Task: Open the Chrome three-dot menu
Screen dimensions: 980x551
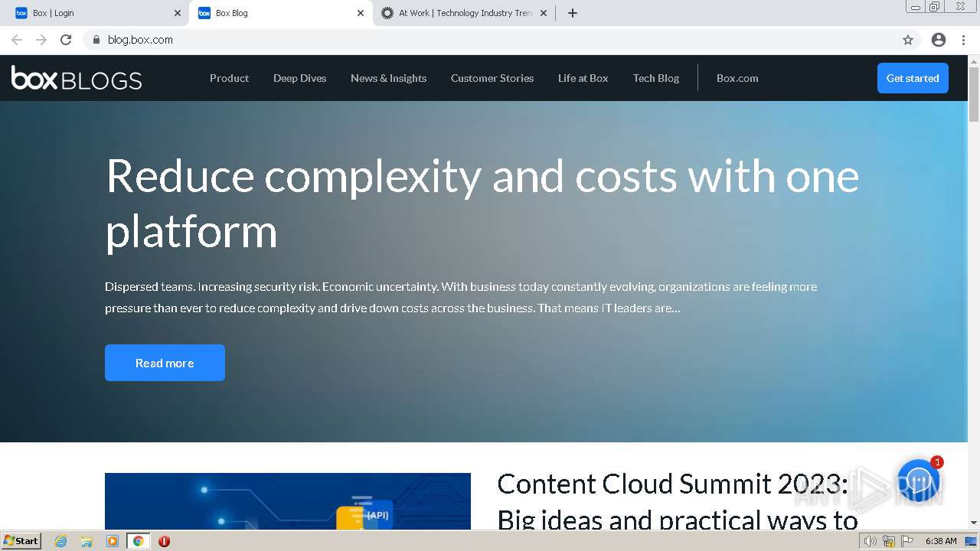Action: click(x=963, y=40)
